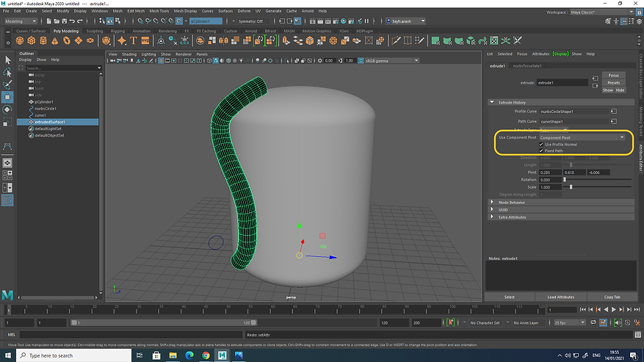The width and height of the screenshot is (644, 362).
Task: Open the Mesh Tools menu
Action: click(x=159, y=11)
